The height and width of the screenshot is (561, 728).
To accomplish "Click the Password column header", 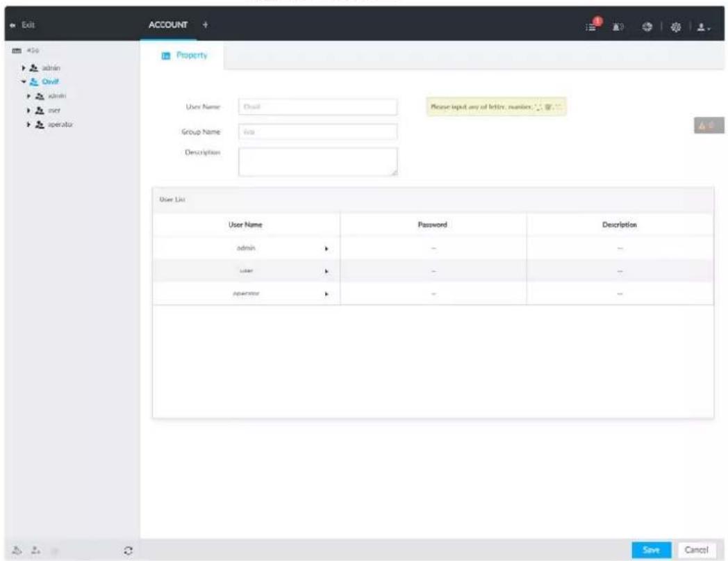I will click(x=432, y=225).
